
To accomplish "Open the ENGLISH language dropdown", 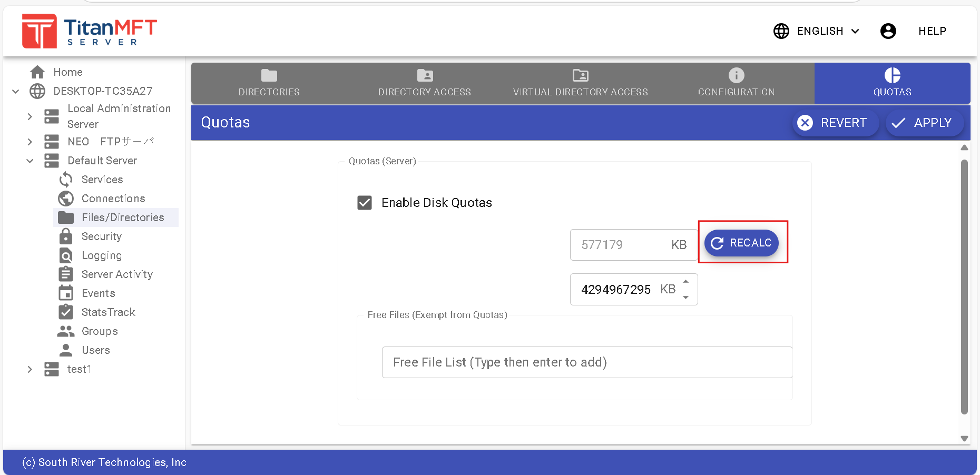I will coord(817,31).
